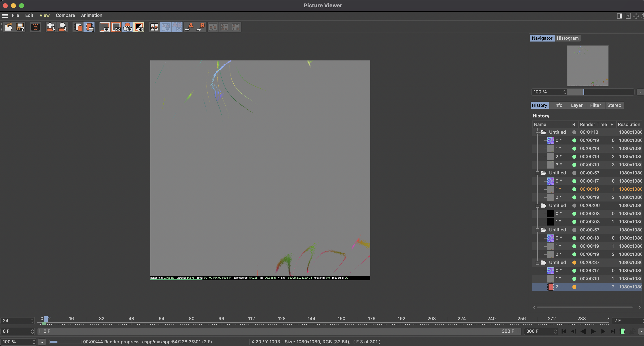
Task: Set image as A with arrow icon
Action: click(189, 27)
